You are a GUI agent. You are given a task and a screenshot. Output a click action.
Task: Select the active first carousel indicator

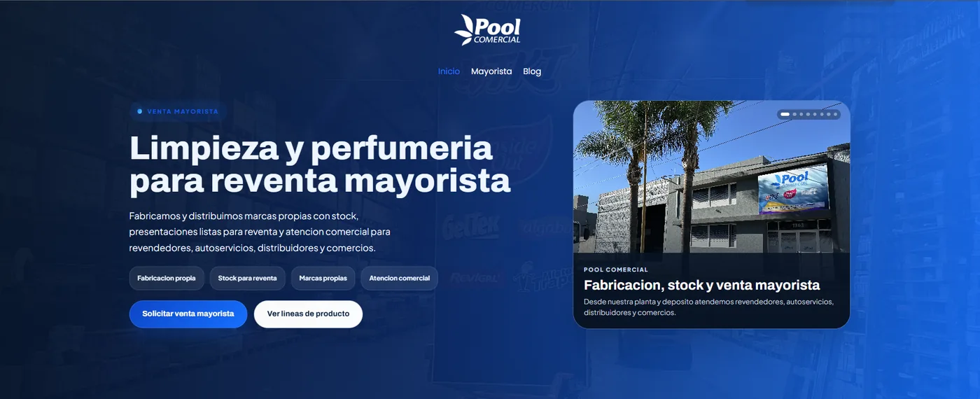785,114
